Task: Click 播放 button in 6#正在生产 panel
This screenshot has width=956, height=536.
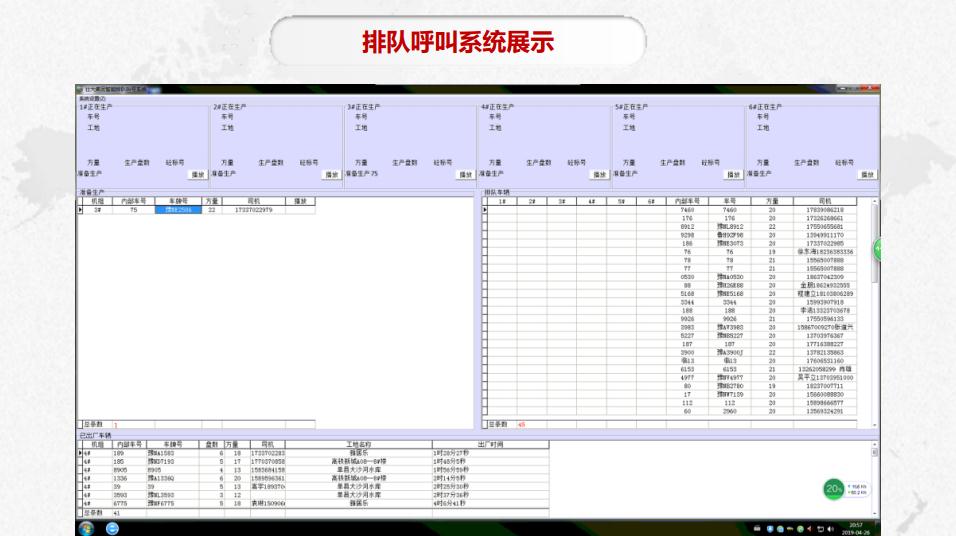Action: point(867,175)
